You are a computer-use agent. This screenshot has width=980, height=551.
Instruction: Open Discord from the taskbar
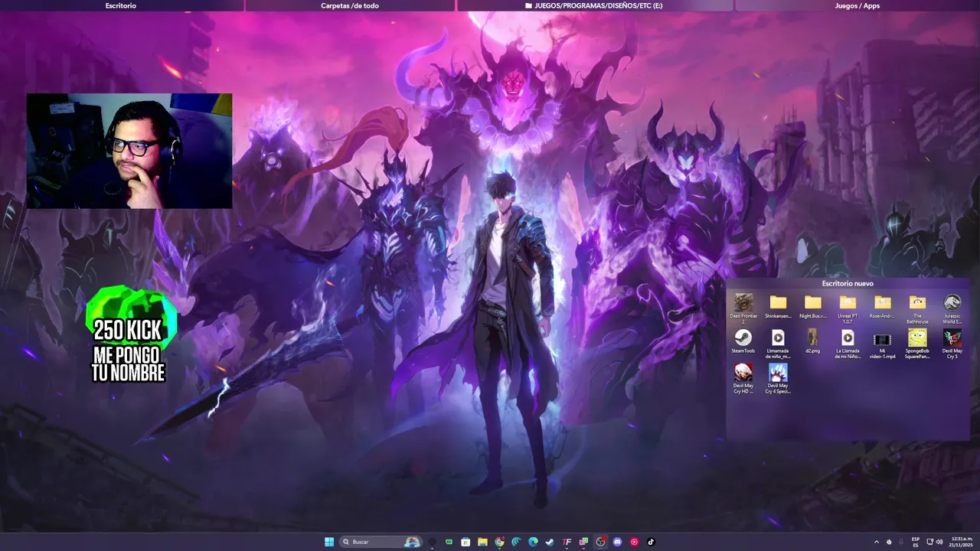tap(617, 542)
